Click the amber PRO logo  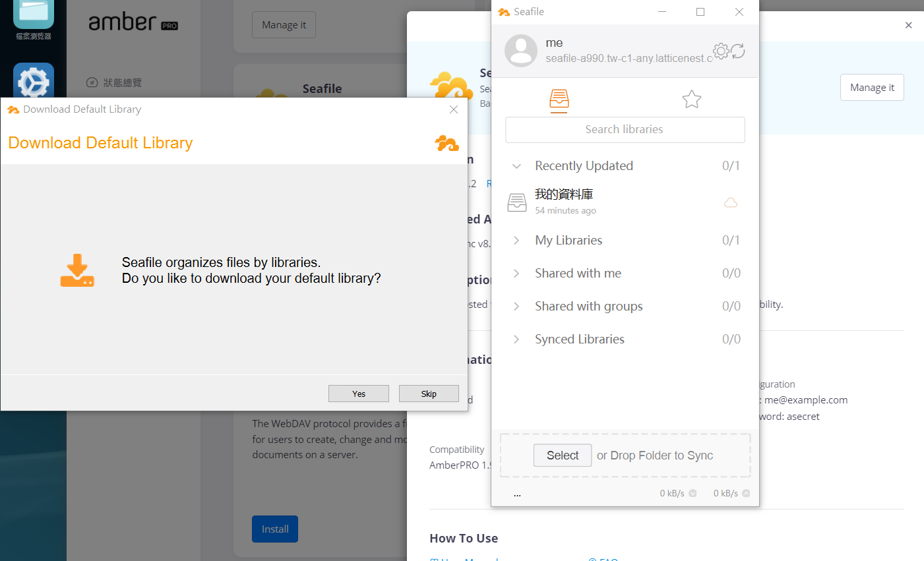(133, 22)
